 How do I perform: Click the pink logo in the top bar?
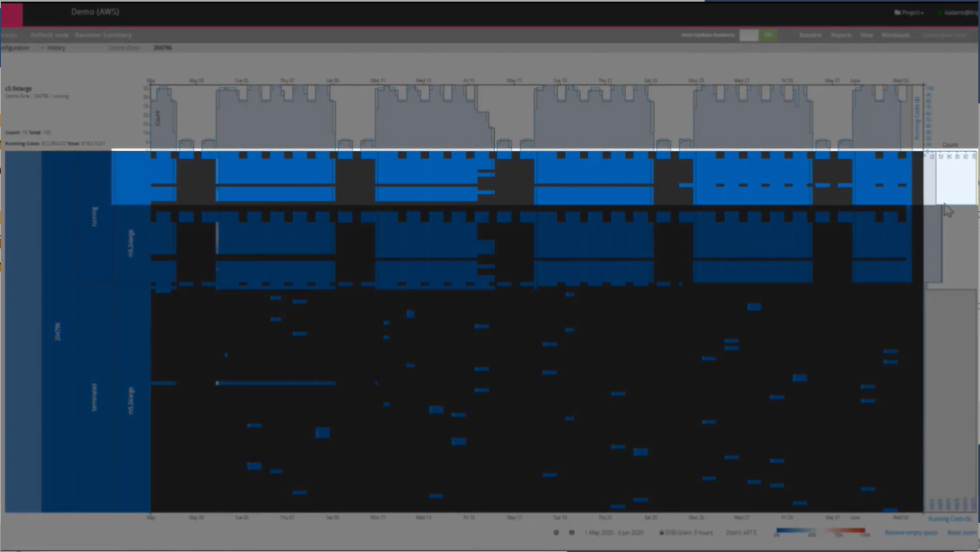12,14
